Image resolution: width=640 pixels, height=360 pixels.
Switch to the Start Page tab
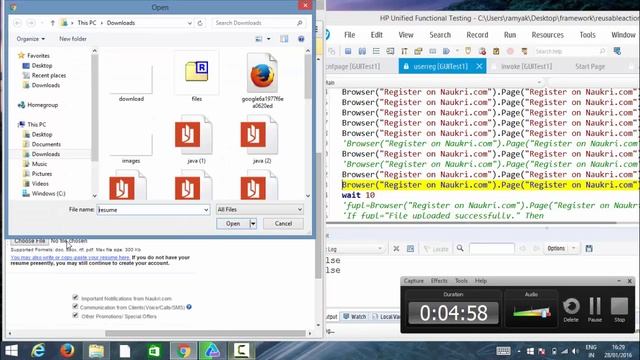590,66
